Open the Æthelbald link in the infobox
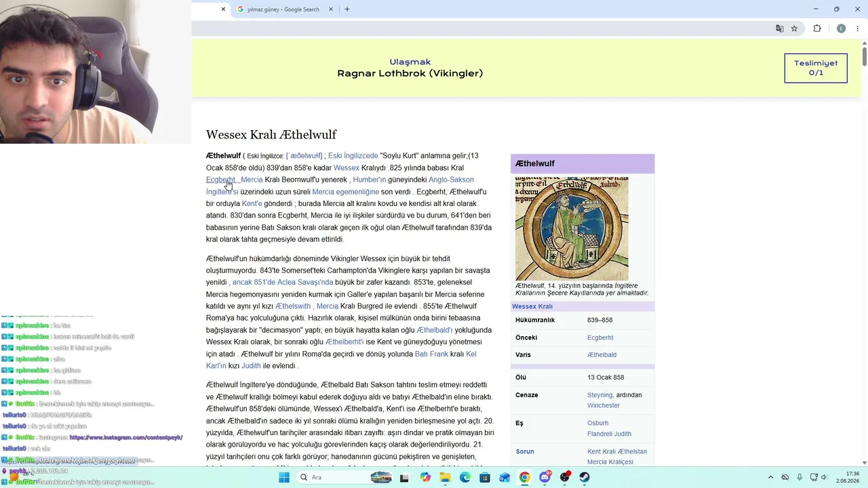 tap(601, 354)
